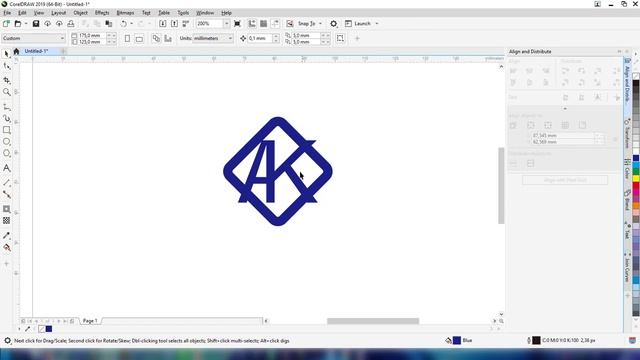Create a new document icon

[6, 24]
